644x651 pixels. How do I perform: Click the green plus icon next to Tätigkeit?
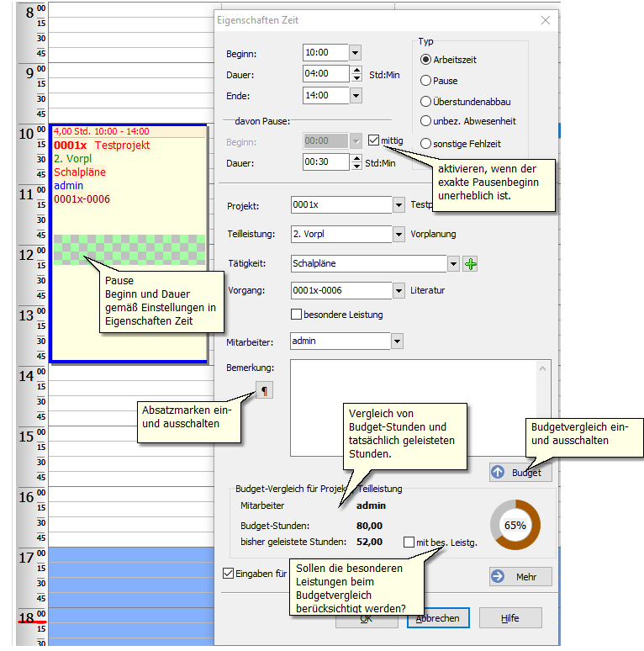tap(470, 264)
